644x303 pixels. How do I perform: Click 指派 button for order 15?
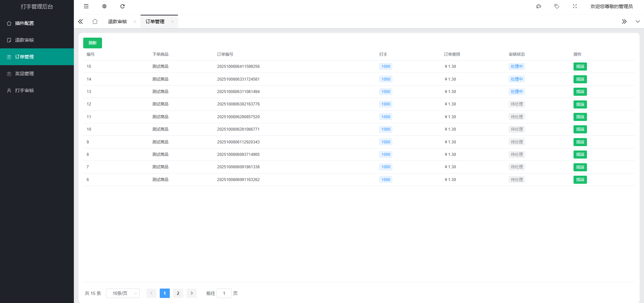[x=580, y=67]
